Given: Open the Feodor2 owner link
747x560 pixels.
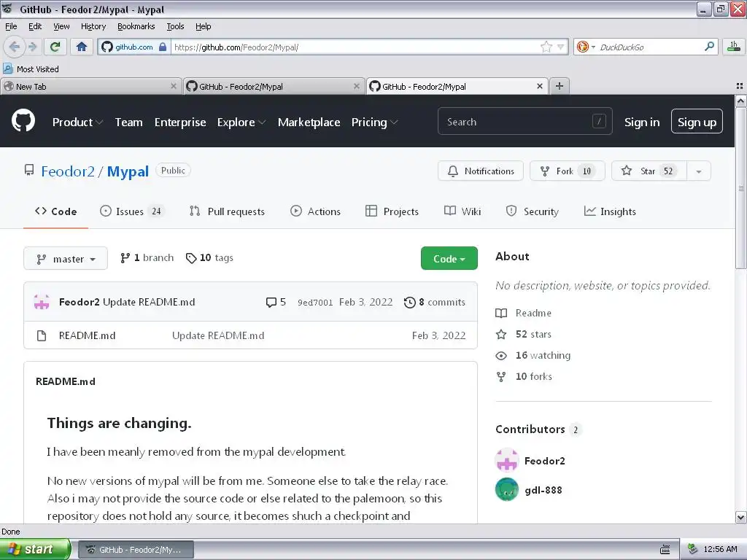Looking at the screenshot, I should 68,171.
